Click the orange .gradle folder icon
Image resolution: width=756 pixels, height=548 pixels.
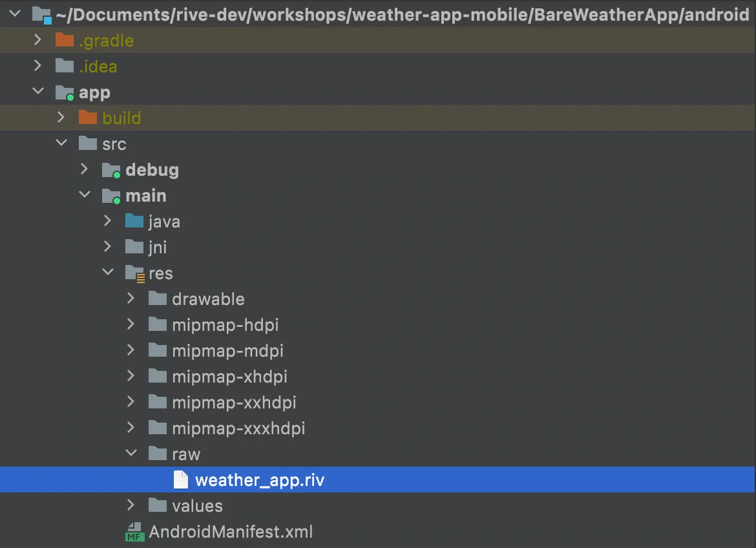(x=64, y=40)
